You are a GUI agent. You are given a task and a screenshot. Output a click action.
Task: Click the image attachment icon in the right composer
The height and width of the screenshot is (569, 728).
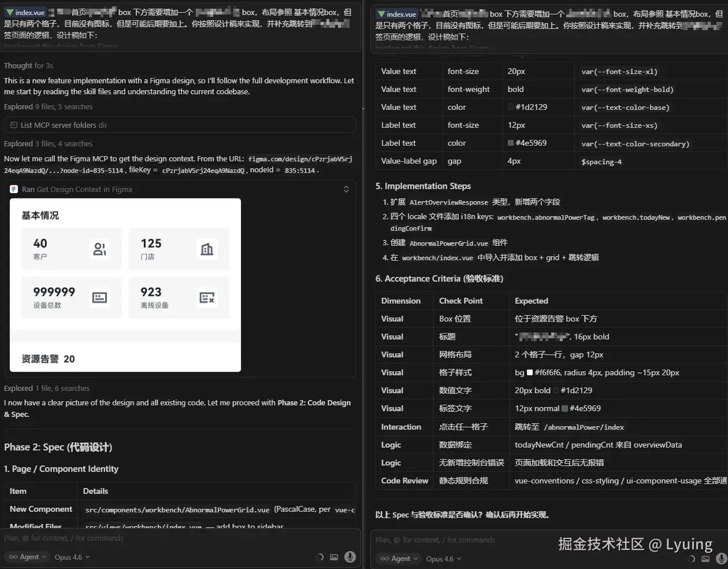pos(706,559)
